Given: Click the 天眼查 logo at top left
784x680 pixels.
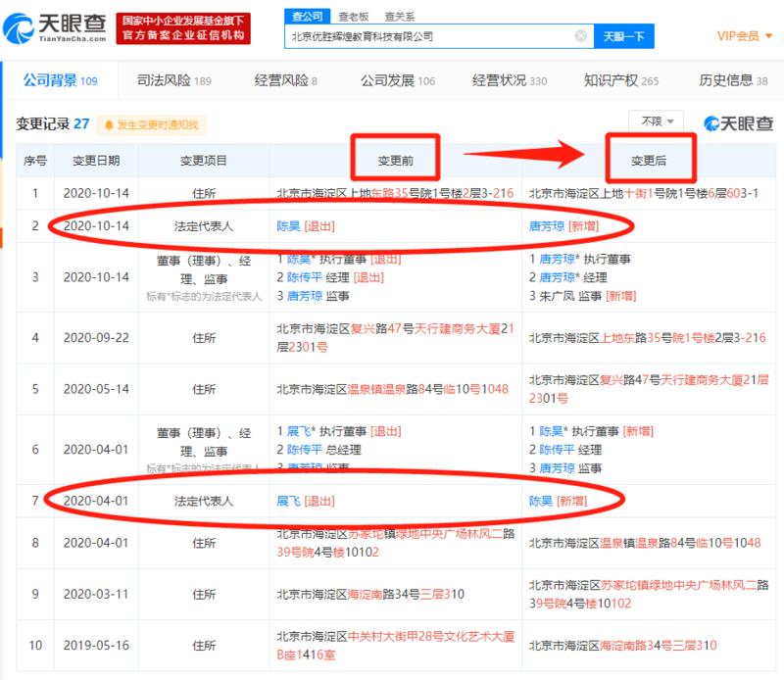Looking at the screenshot, I should click(51, 26).
